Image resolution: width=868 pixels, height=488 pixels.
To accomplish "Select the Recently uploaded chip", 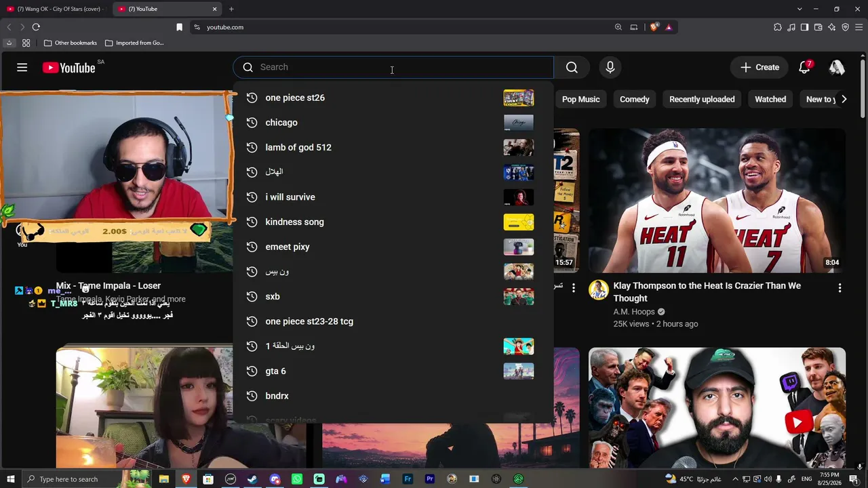I will [x=702, y=99].
